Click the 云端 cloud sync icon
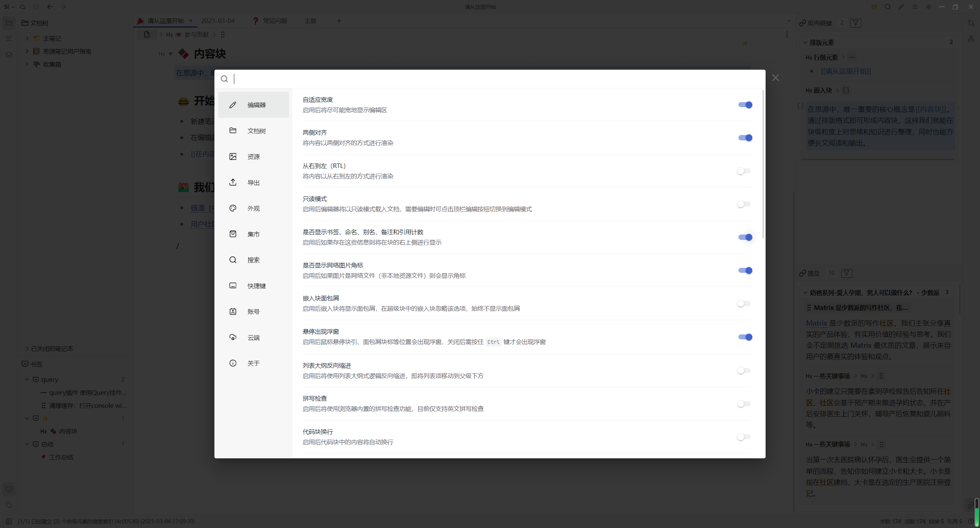980x528 pixels. coord(233,337)
